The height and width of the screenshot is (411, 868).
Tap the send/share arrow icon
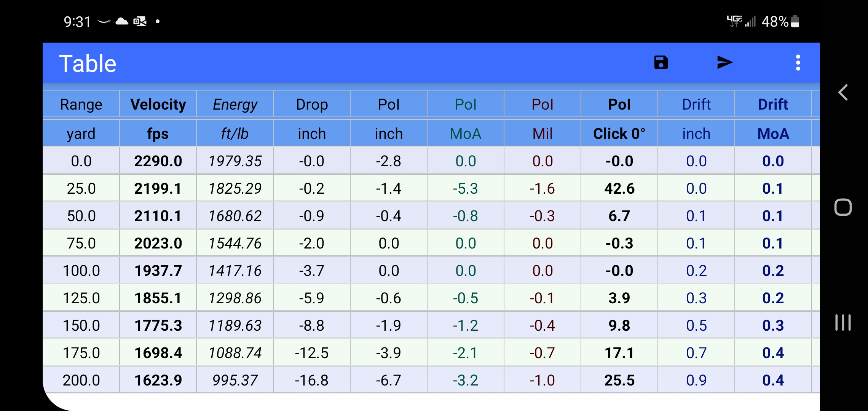(x=724, y=62)
